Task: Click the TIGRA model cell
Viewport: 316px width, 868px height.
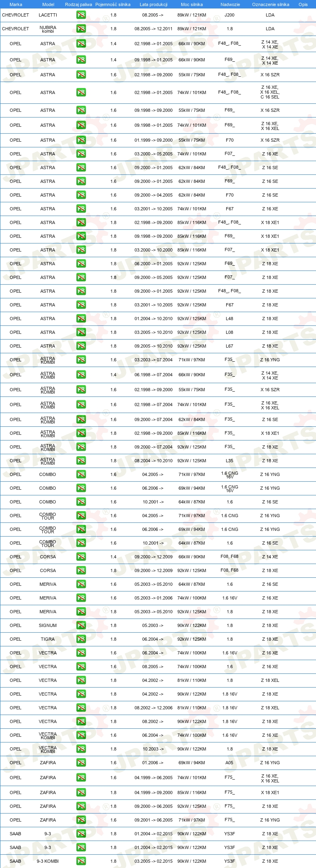Action: [x=48, y=639]
